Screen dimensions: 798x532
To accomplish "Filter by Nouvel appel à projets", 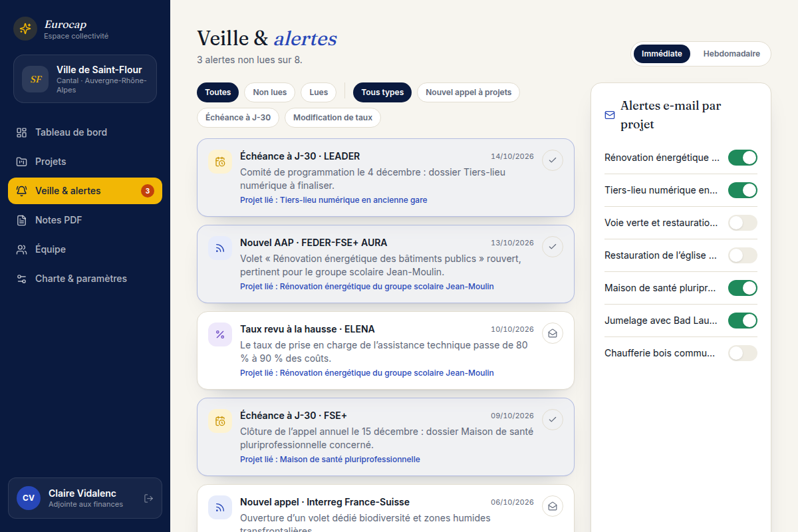I will [x=469, y=92].
